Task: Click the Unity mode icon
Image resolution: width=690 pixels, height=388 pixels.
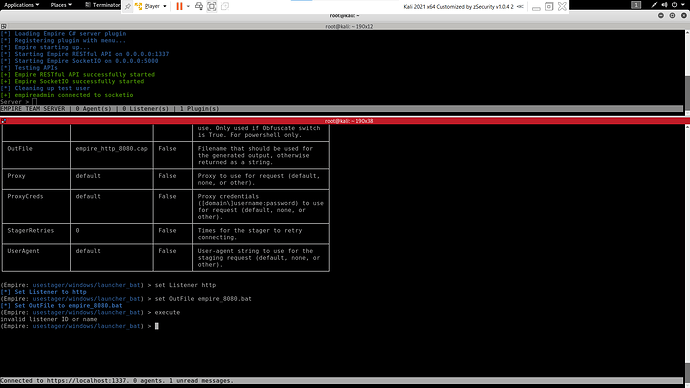Action: pos(225,6)
